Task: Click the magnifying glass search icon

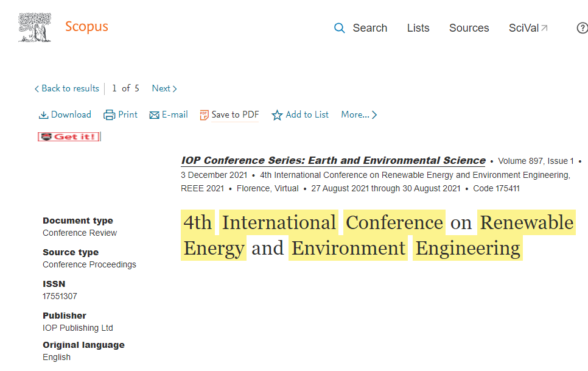Action: point(340,28)
